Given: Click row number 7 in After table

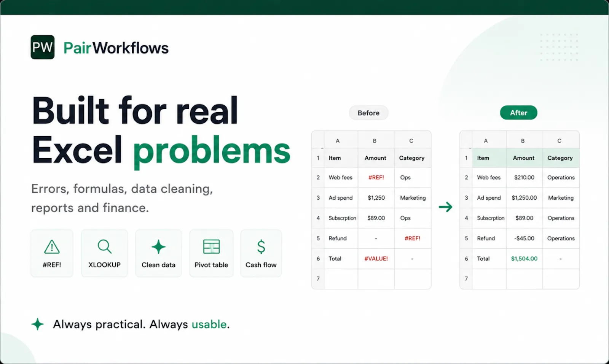Looking at the screenshot, I should coord(466,279).
